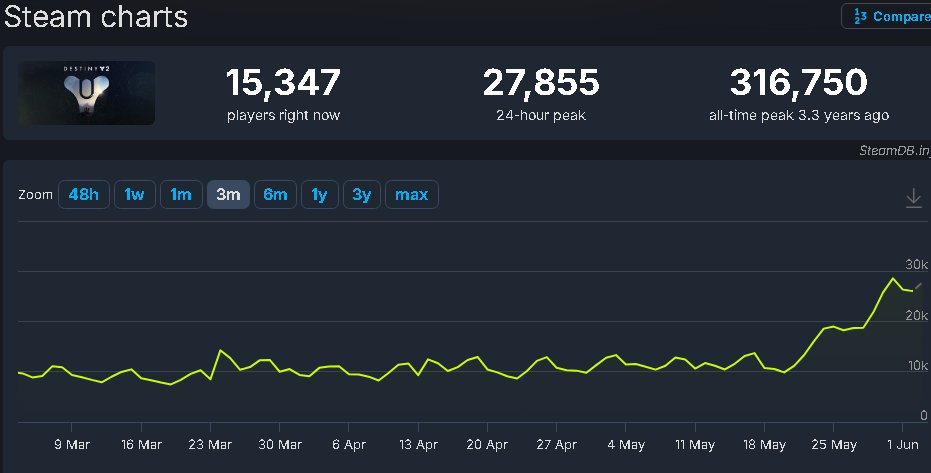
Task: Click the 13 Apr axis label
Action: tap(418, 445)
